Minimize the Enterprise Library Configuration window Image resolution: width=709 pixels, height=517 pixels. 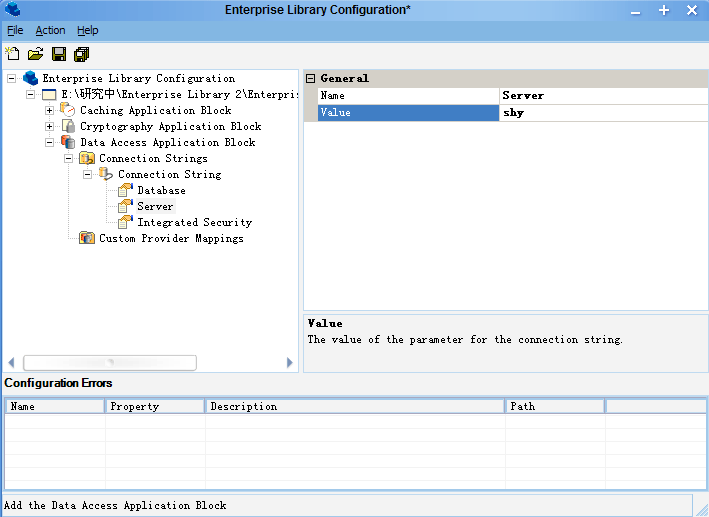[635, 11]
